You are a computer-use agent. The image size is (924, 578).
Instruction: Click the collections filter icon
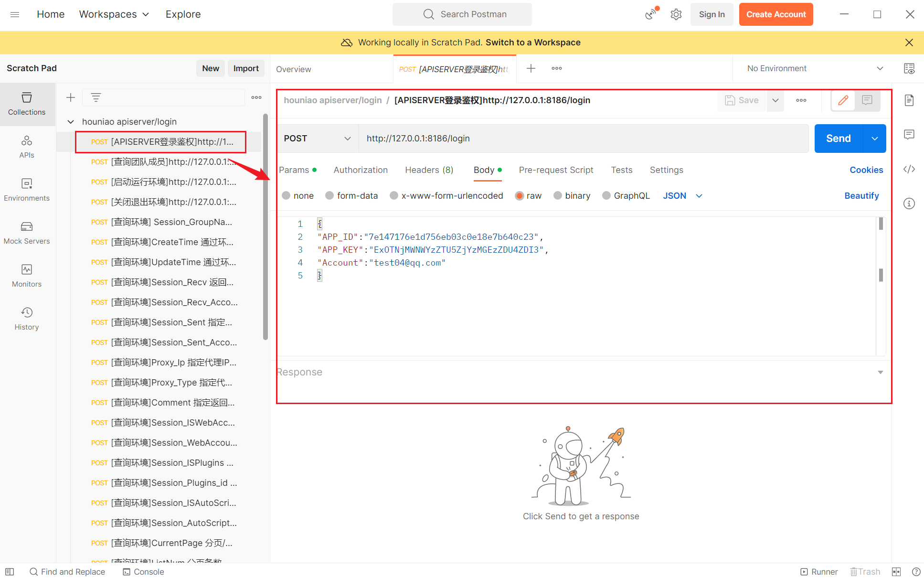[96, 97]
